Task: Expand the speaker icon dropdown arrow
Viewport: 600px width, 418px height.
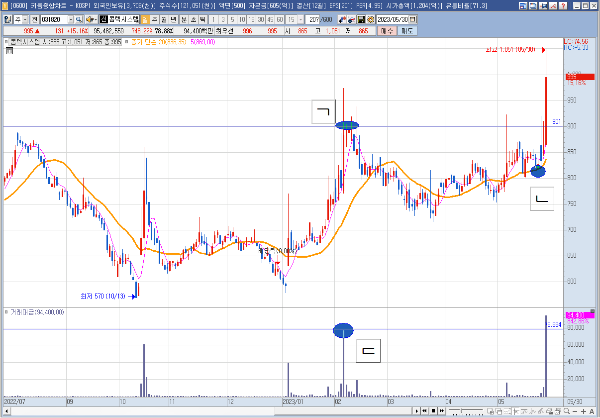Action: pos(96,20)
